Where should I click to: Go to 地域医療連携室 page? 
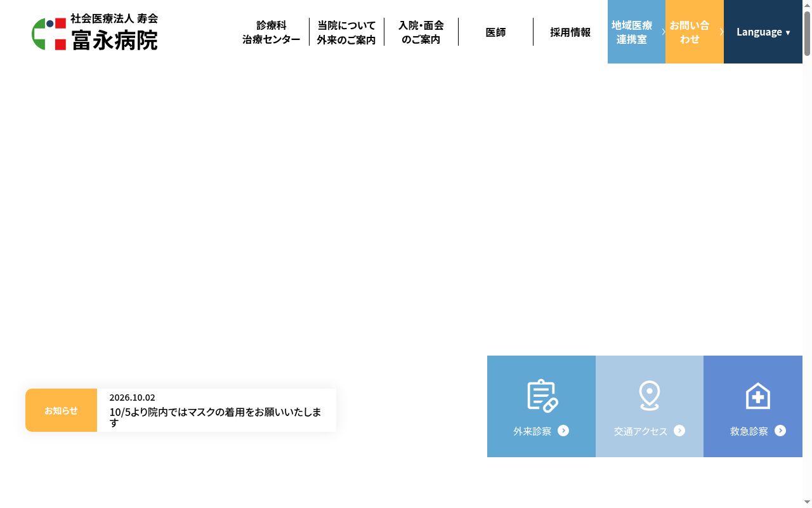point(636,32)
